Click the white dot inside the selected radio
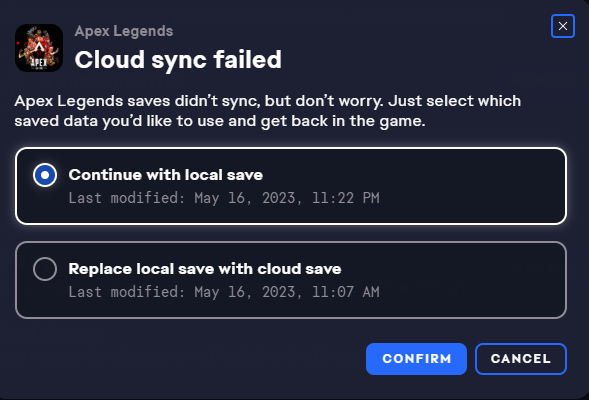Image resolution: width=589 pixels, height=400 pixels. click(x=45, y=175)
